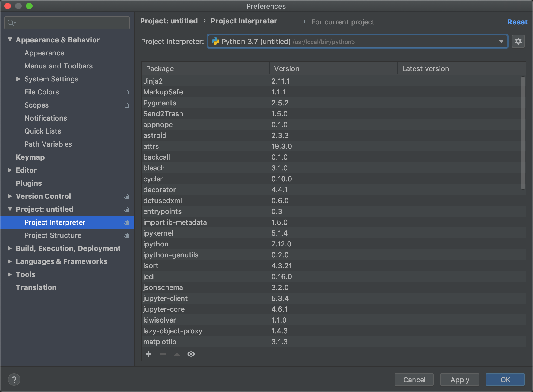
Task: Click the help question mark icon
Action: point(14,380)
